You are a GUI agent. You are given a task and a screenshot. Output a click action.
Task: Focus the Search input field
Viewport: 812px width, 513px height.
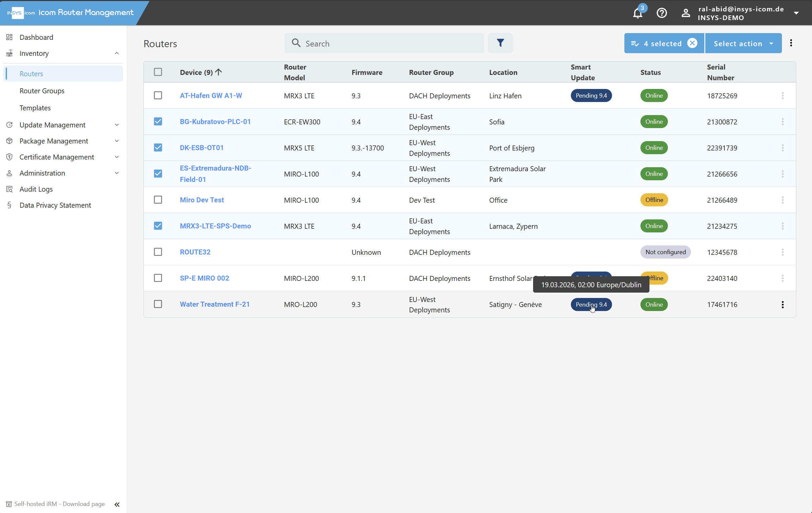coord(384,43)
